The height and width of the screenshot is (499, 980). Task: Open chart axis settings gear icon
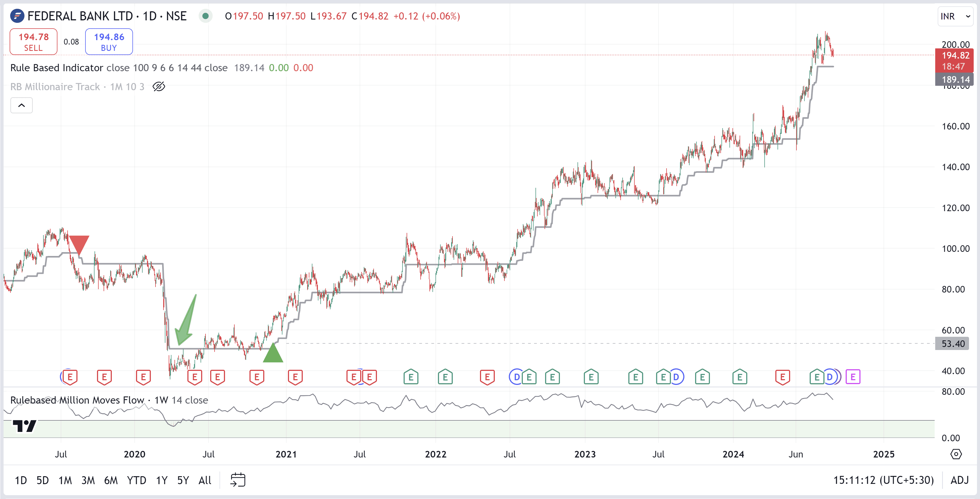956,454
